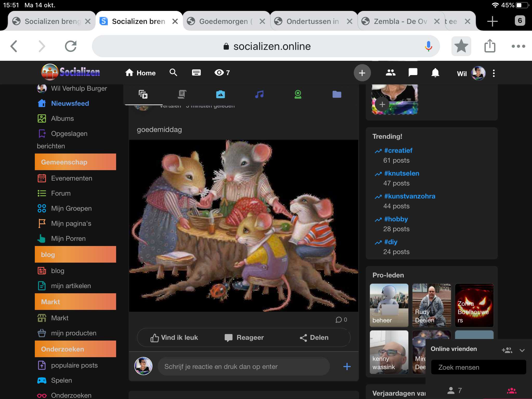The width and height of the screenshot is (532, 399).
Task: Open Wil profile avatar in header
Action: (x=478, y=73)
